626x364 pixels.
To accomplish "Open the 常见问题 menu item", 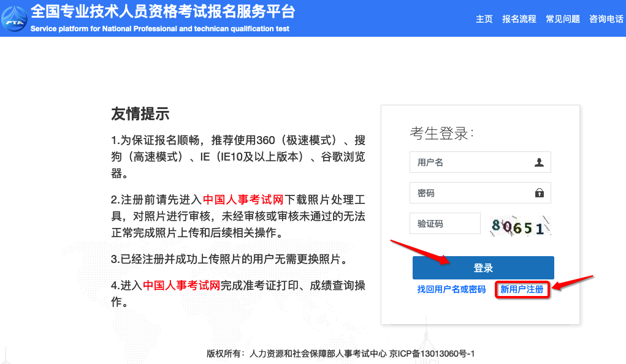I will point(562,19).
